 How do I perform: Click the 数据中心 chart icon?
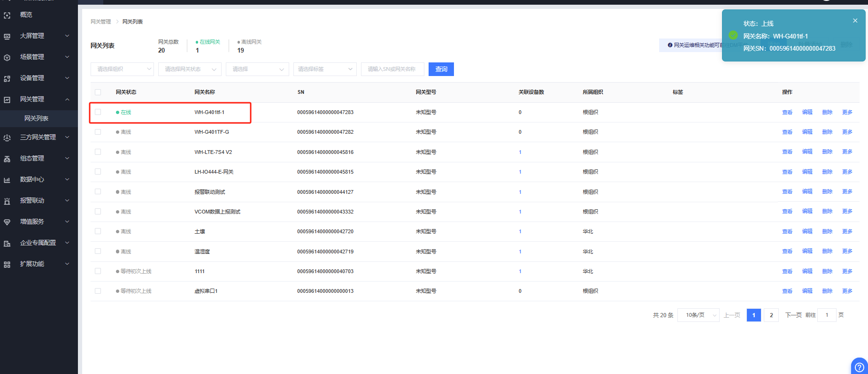[7, 180]
